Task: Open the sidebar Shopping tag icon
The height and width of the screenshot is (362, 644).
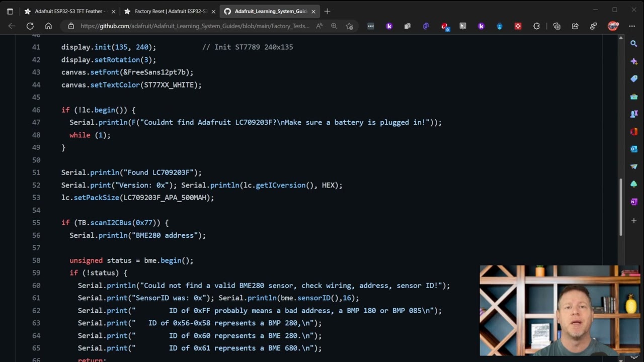Action: click(634, 79)
